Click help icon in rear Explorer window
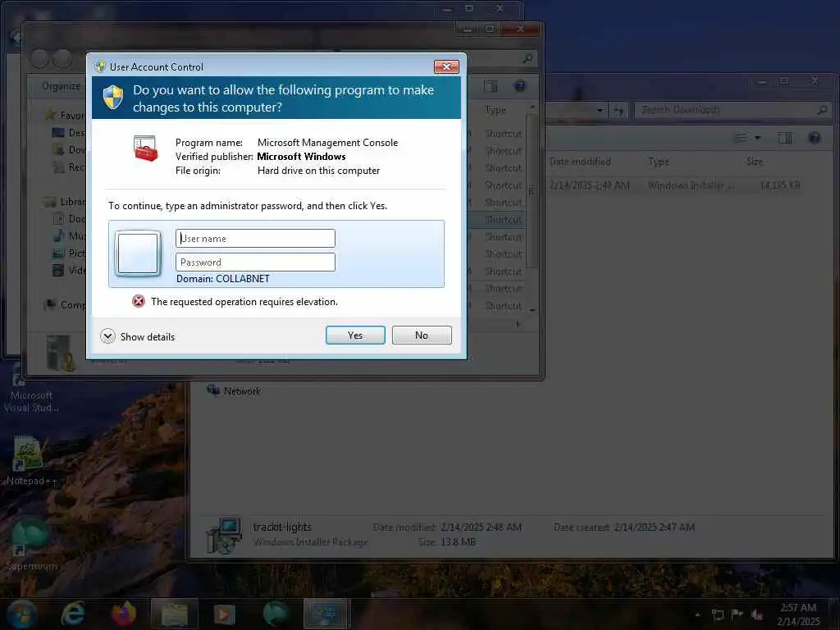 click(519, 86)
